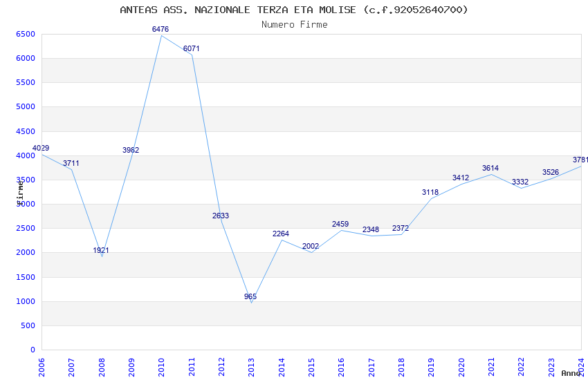
Task: Click the x-axis year 2012
Action: [221, 368]
